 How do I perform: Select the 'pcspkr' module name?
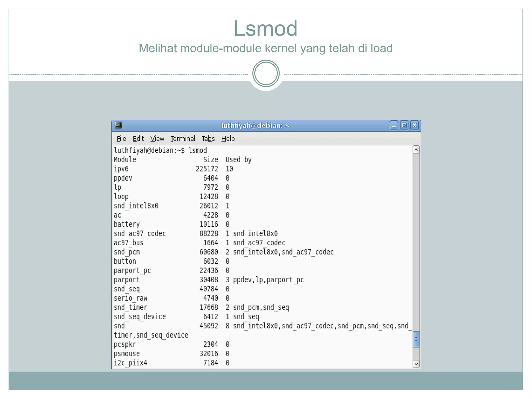tap(125, 345)
